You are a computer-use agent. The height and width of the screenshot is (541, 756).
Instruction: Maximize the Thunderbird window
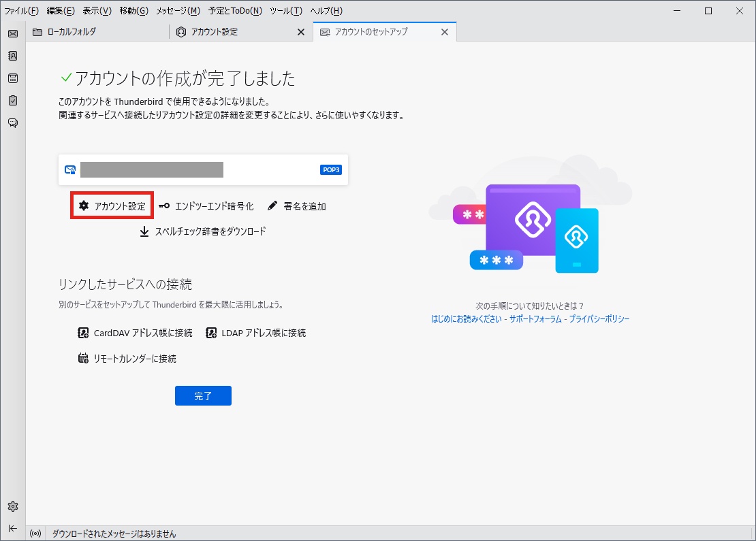(708, 11)
